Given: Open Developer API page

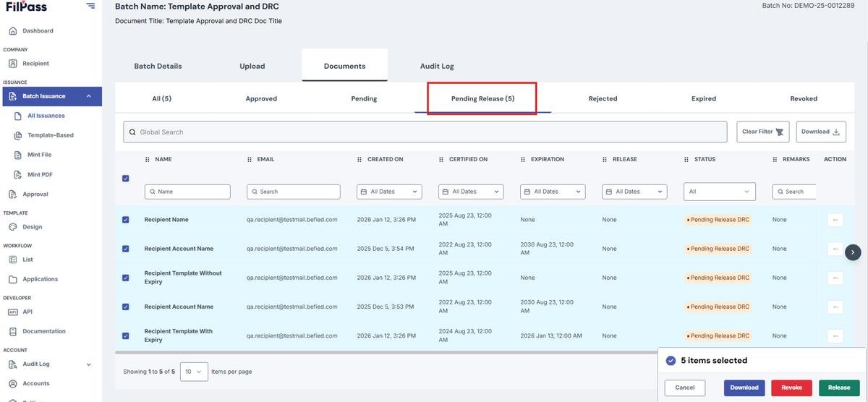Looking at the screenshot, I should (27, 312).
